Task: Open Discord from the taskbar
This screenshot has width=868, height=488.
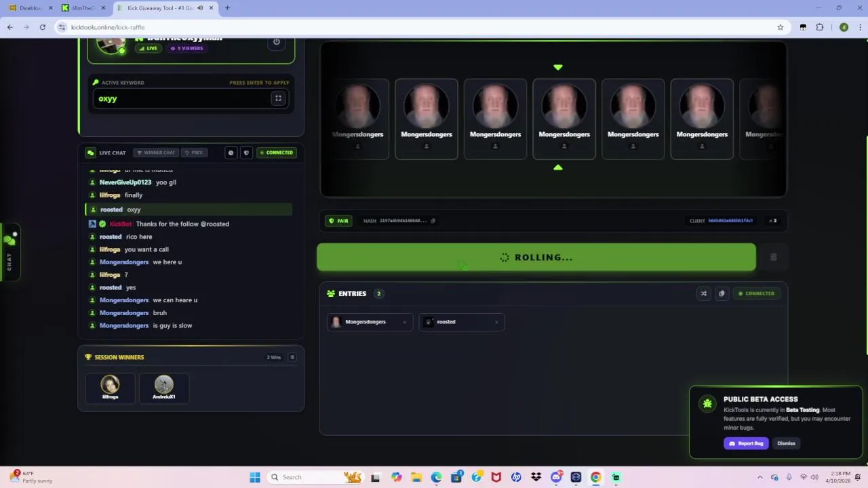Action: pyautogui.click(x=556, y=477)
